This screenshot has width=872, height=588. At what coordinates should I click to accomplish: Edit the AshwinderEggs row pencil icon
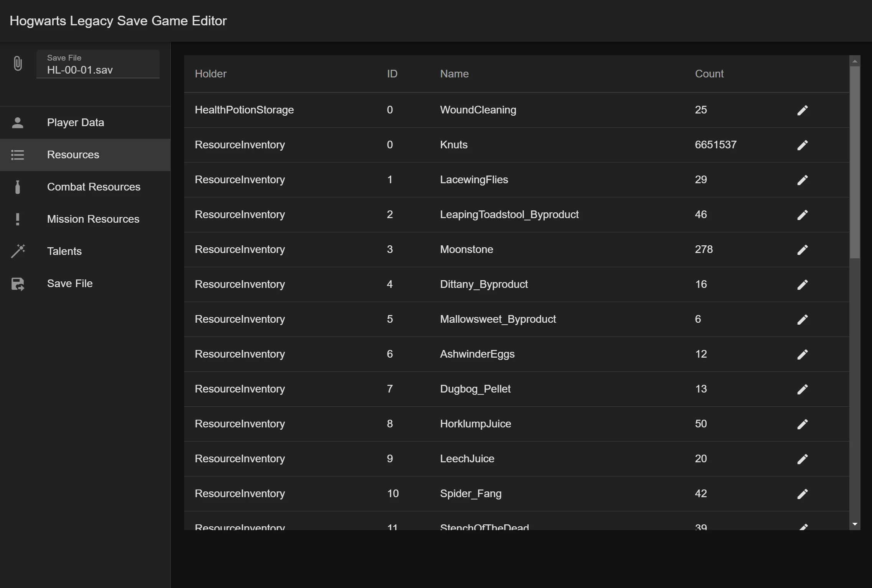pos(802,355)
